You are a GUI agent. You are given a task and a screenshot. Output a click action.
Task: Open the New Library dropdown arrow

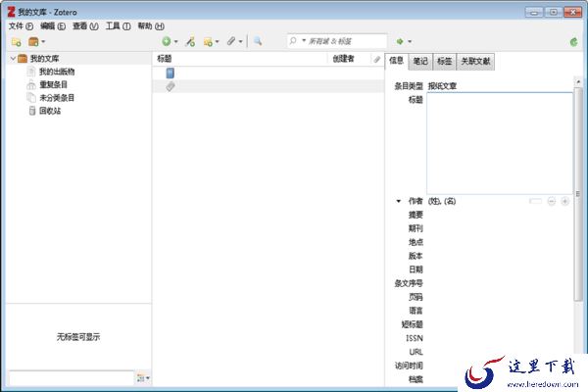click(43, 41)
